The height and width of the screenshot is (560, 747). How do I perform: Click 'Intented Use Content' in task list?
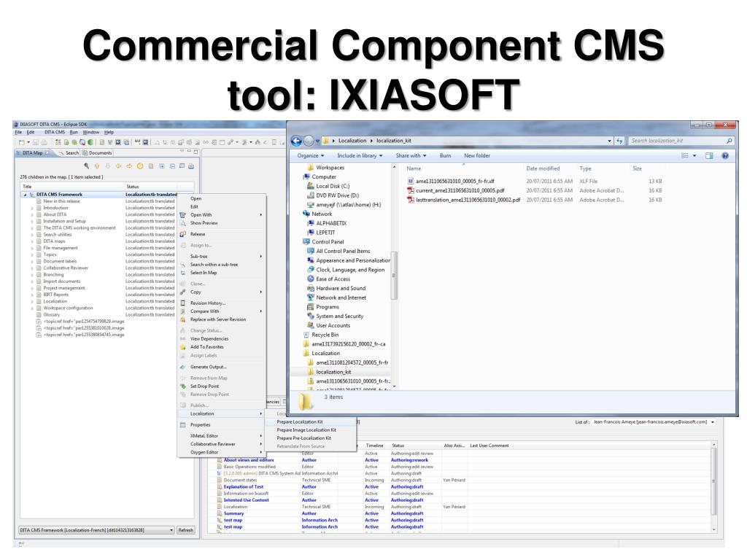[247, 500]
